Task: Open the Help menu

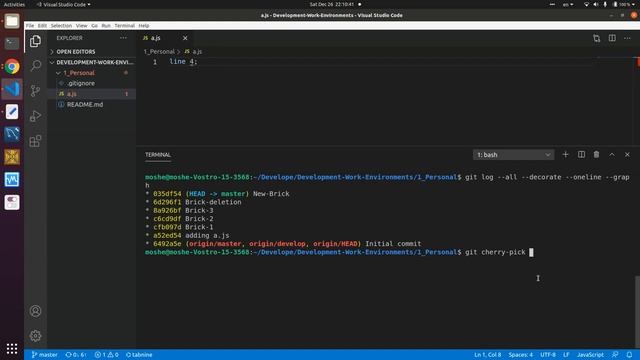Action: point(144,25)
